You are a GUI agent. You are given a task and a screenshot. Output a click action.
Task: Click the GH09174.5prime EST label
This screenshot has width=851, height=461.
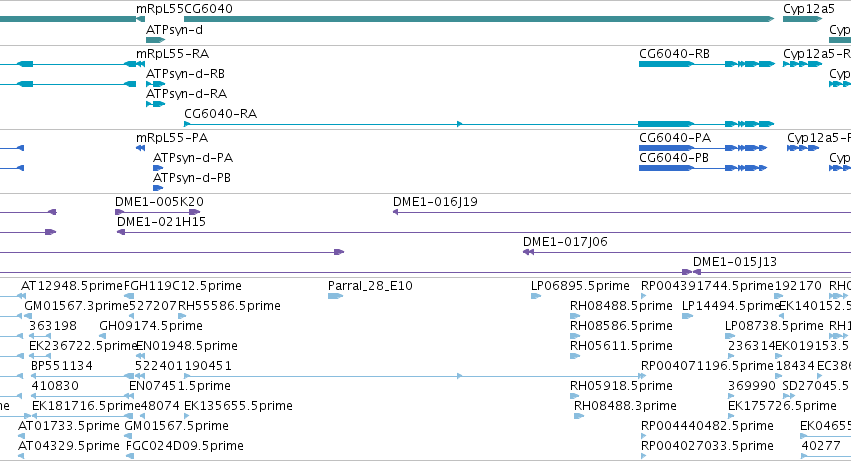(151, 326)
